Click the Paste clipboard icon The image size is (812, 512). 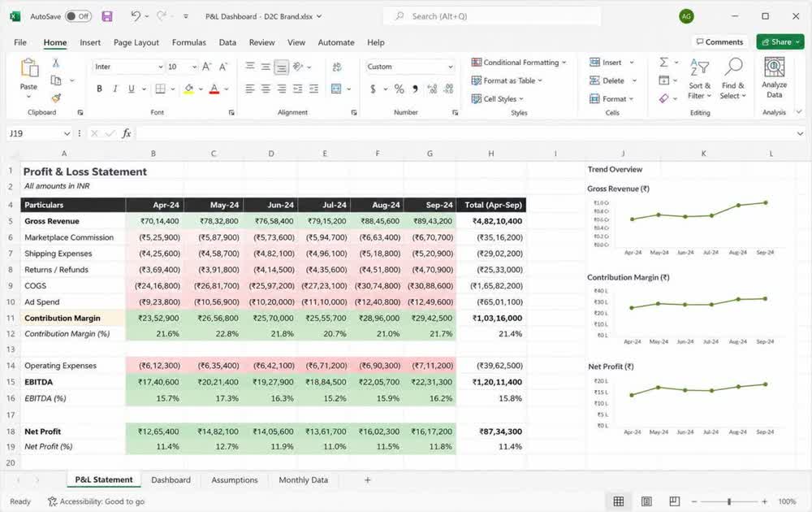pos(29,68)
